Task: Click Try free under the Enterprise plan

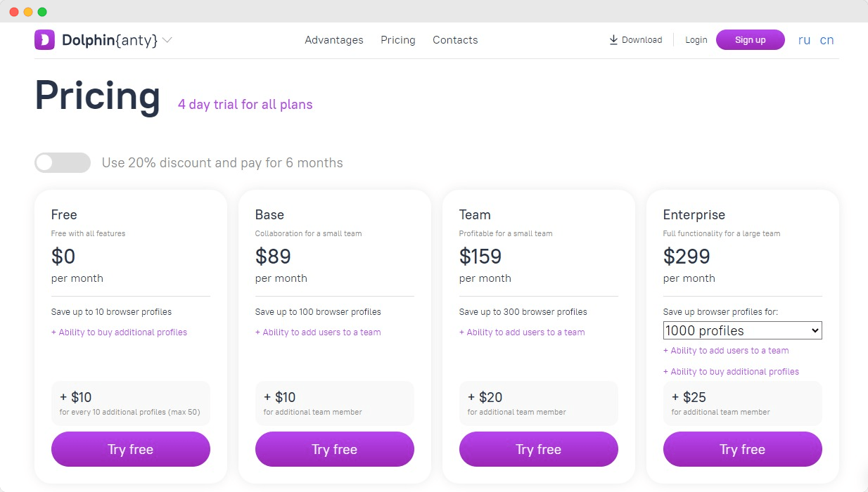Action: point(743,449)
